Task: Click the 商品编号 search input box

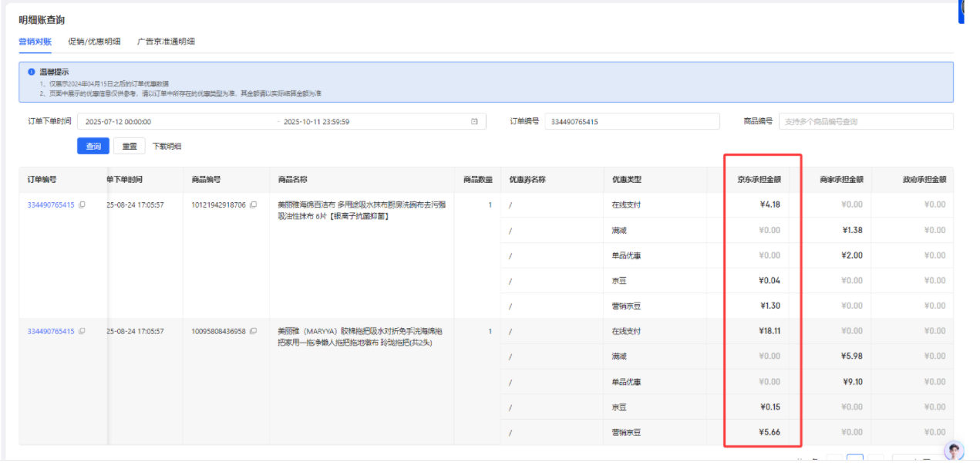Action: tap(865, 122)
